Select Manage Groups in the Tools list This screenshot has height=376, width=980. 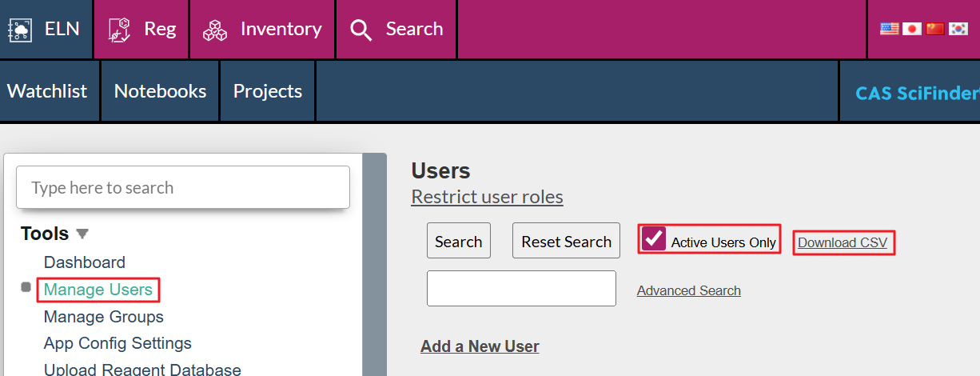[x=104, y=317]
